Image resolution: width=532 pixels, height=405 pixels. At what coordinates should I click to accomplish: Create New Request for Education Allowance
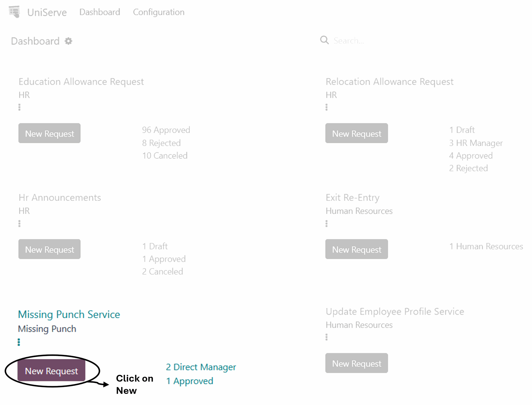(50, 134)
